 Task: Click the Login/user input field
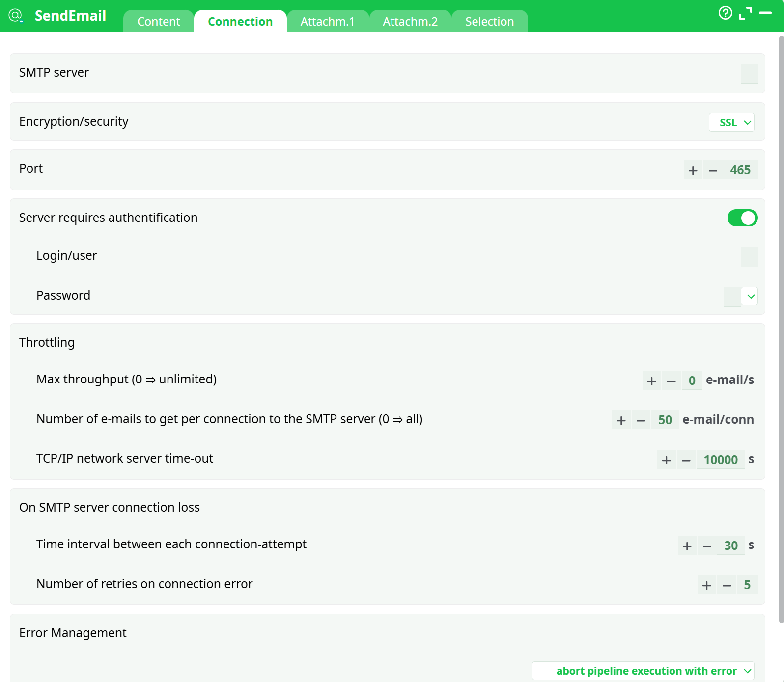(x=749, y=257)
